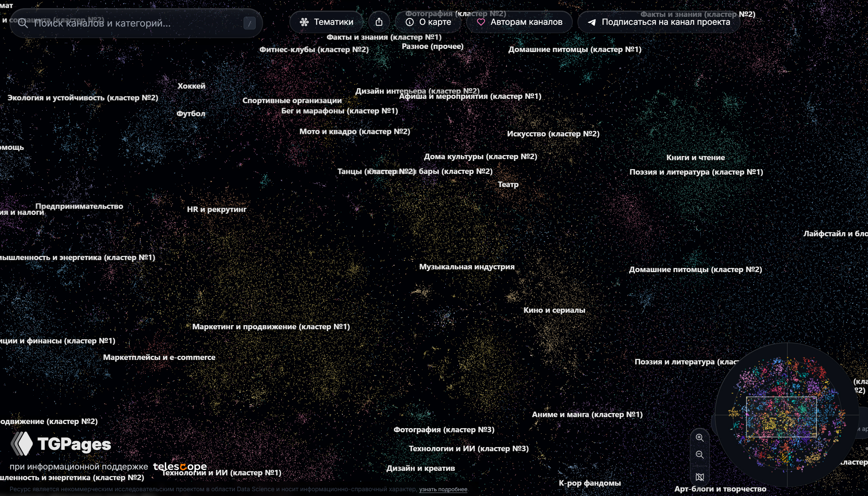Click the share icon button
Viewport: 868px width, 496px height.
[x=379, y=22]
